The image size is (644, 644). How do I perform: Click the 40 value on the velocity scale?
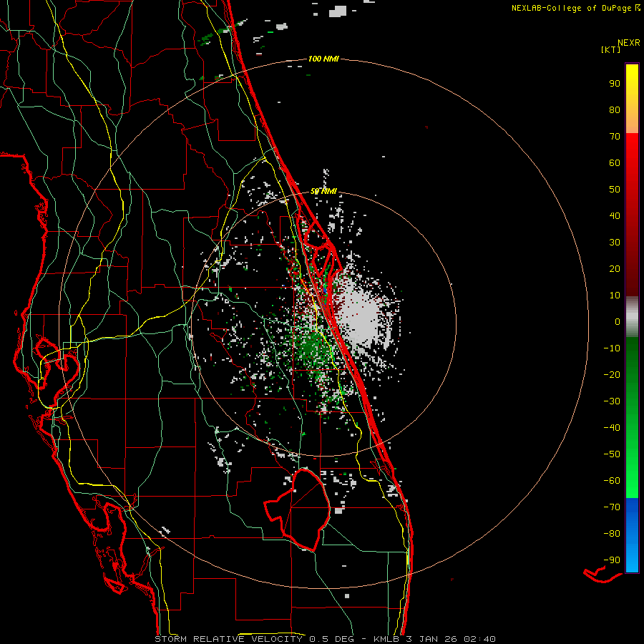(615, 215)
